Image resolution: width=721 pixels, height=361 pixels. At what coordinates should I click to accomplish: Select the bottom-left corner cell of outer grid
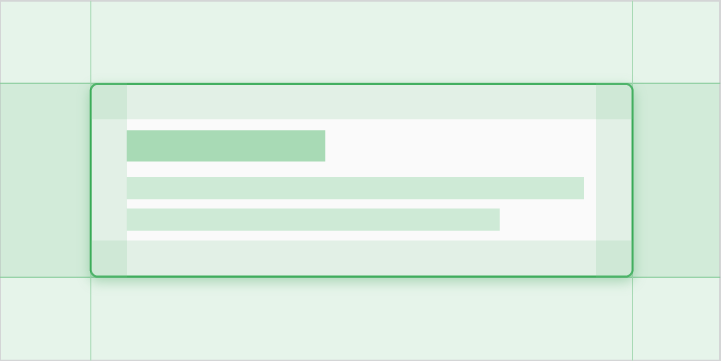pos(46,319)
